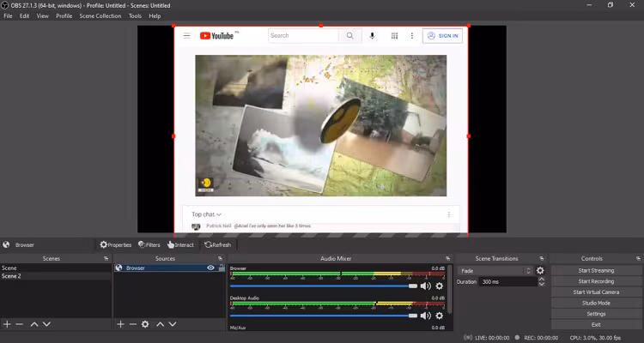Open the chat panel three-dot options

(x=449, y=214)
